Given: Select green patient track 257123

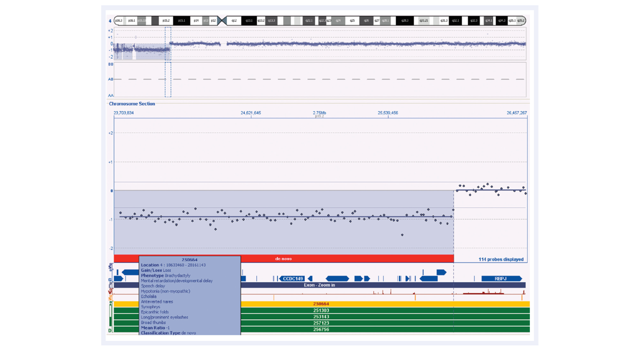Looking at the screenshot, I should [x=321, y=323].
